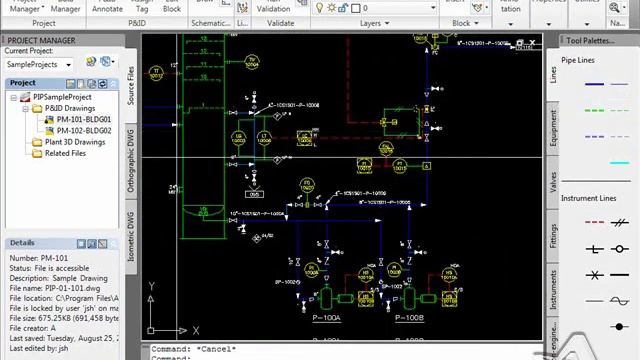Click the zoom magnifier icon in ribbon
The width and height of the screenshot is (640, 360).
click(614, 7)
